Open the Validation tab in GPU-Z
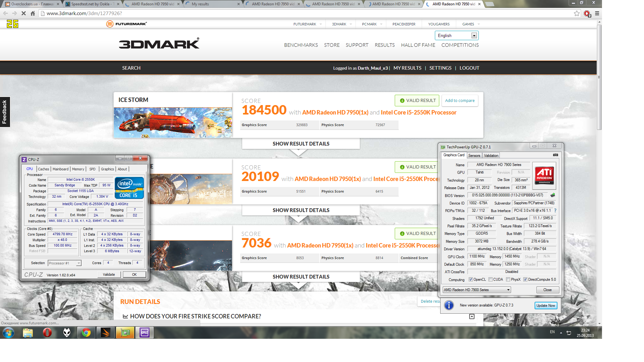Viewport: 644px width, 362px height. pos(491,156)
